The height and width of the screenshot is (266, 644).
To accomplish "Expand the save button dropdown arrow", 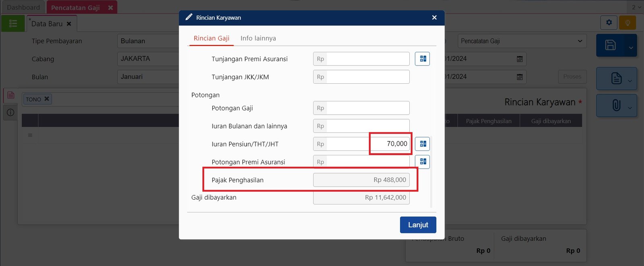I will click(x=631, y=47).
